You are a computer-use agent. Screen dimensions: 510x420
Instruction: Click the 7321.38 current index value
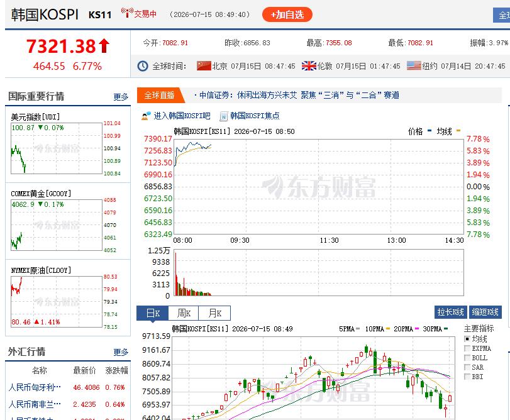click(x=61, y=46)
